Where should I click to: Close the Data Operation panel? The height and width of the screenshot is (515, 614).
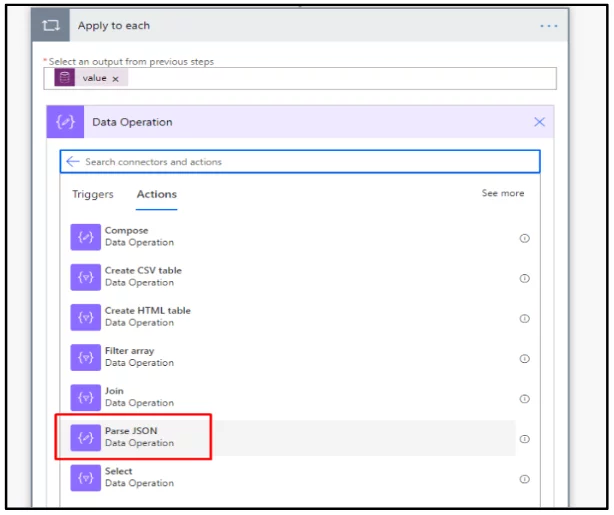539,122
